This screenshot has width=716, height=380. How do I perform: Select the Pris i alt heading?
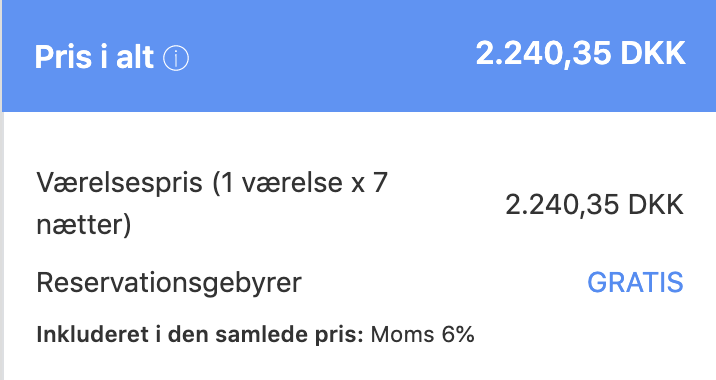coord(95,57)
